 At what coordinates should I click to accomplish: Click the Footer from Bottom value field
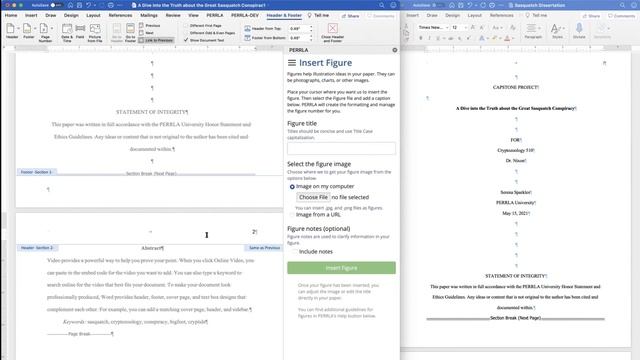tap(299, 38)
